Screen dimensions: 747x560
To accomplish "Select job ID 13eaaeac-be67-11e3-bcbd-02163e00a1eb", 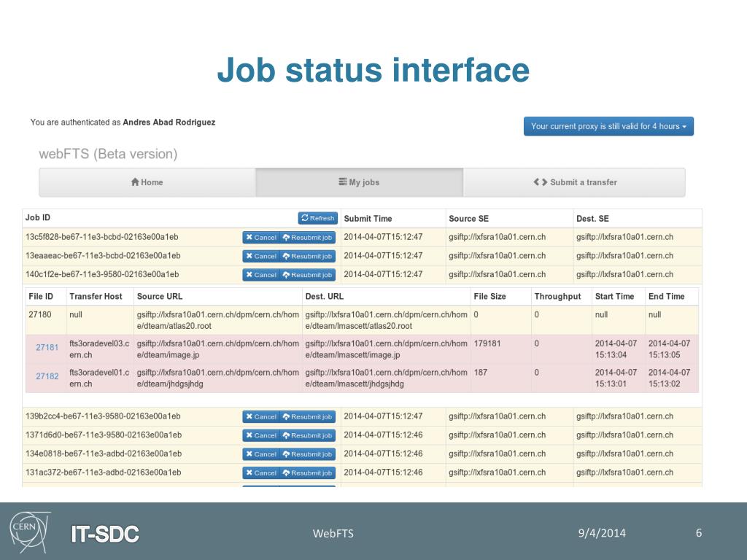I will pyautogui.click(x=103, y=256).
